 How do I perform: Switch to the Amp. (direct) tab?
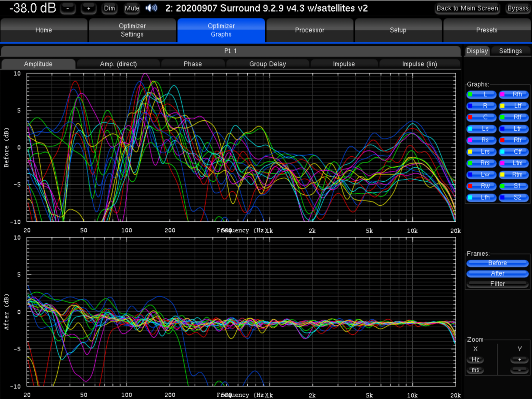(118, 64)
